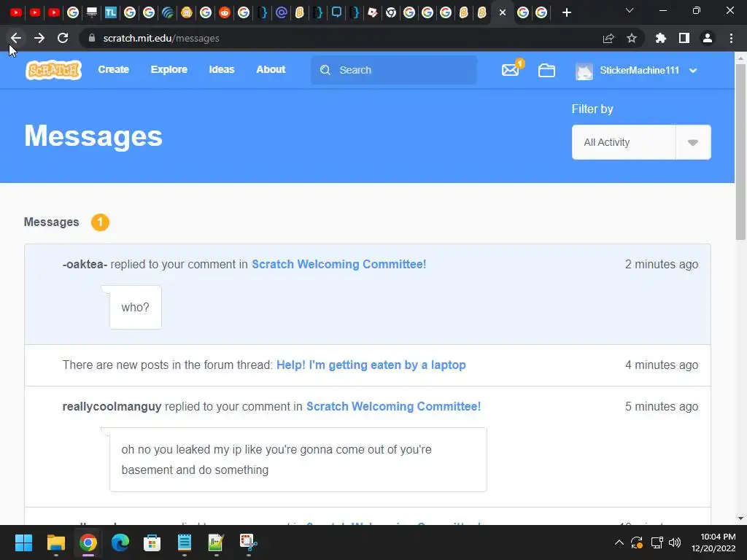Open Scratch Welcoming Committee link in reallycoolmanguy message

point(393,407)
